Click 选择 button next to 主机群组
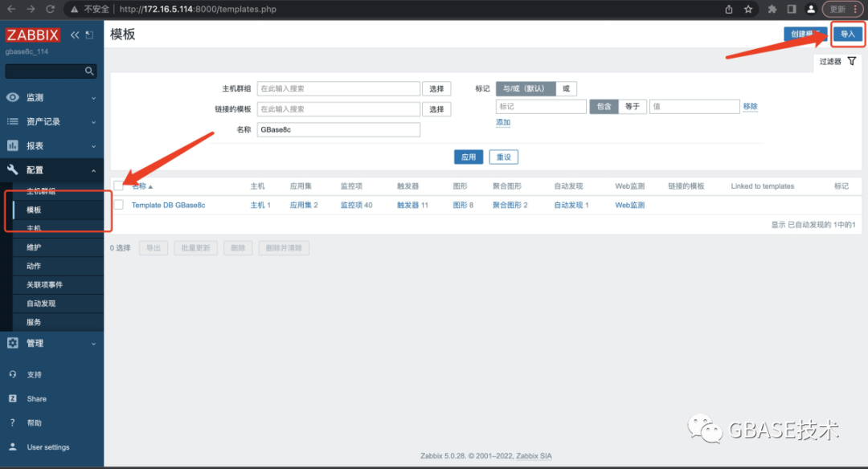Image resolution: width=868 pixels, height=469 pixels. (436, 88)
